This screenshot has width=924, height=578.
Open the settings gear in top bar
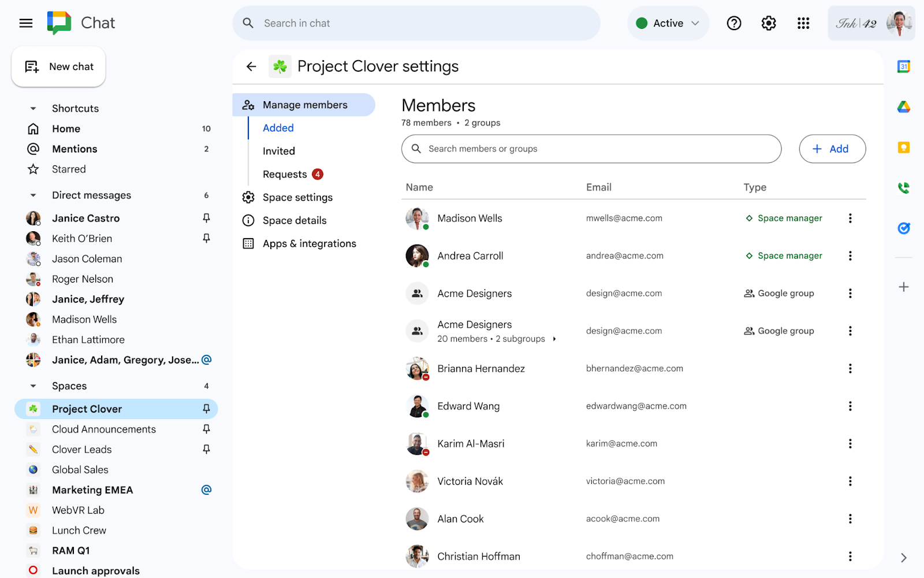pyautogui.click(x=769, y=23)
